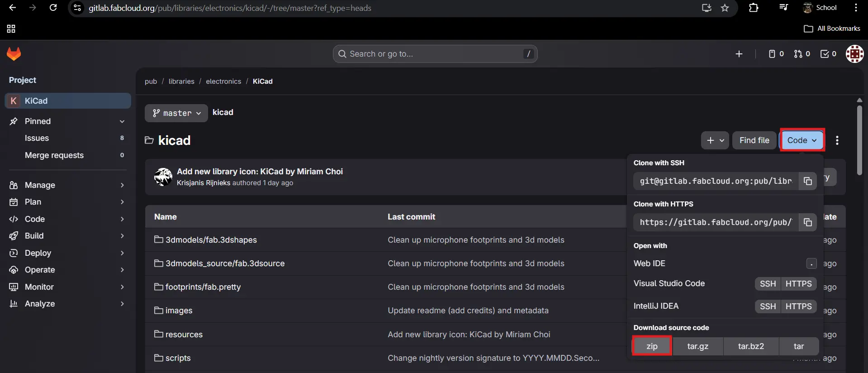Bookmark this page with star icon
This screenshot has height=373, width=868.
click(x=725, y=8)
